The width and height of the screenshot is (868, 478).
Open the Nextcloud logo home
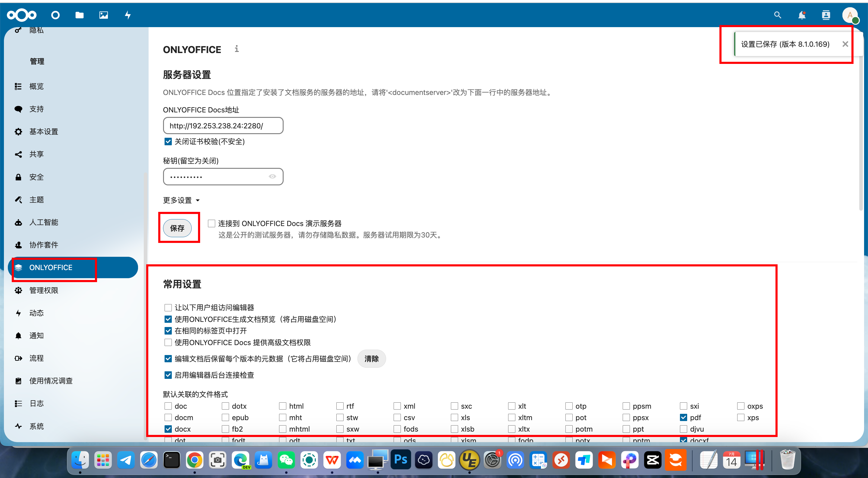[x=22, y=15]
